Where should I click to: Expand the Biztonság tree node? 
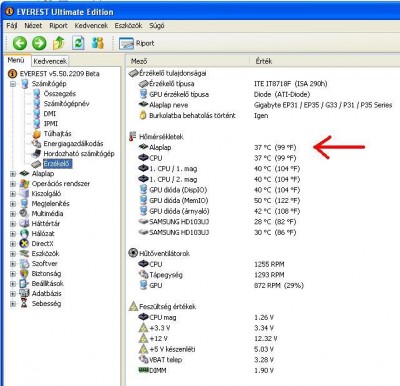coord(13,274)
